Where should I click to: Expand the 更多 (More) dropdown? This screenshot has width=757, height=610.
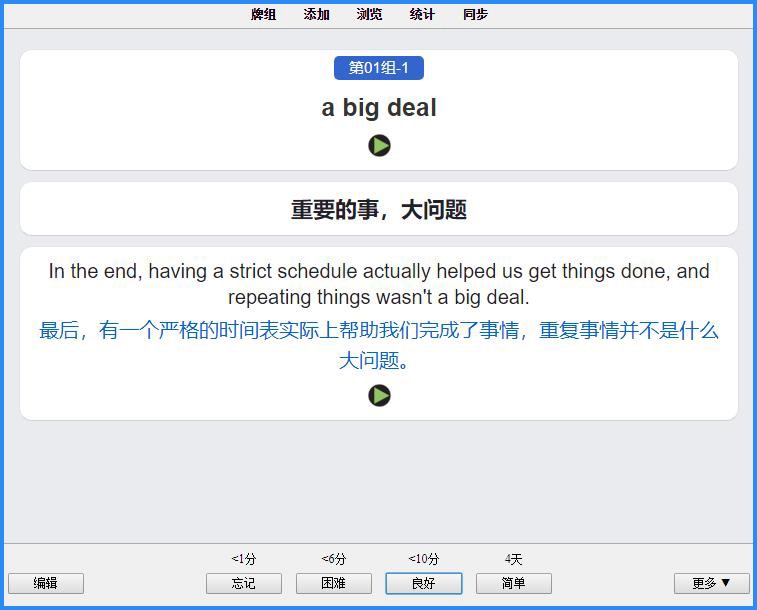pyautogui.click(x=712, y=583)
